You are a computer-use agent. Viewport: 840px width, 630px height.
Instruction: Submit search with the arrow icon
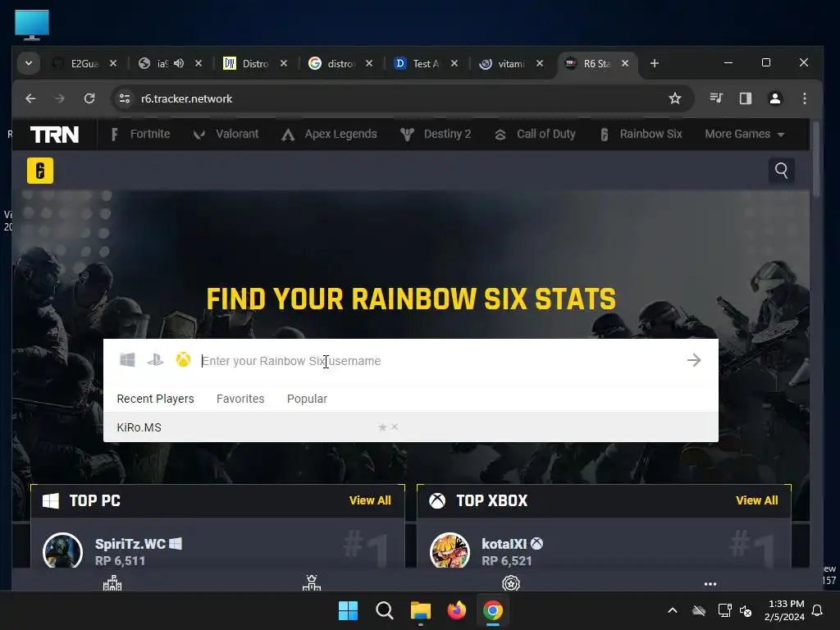694,360
